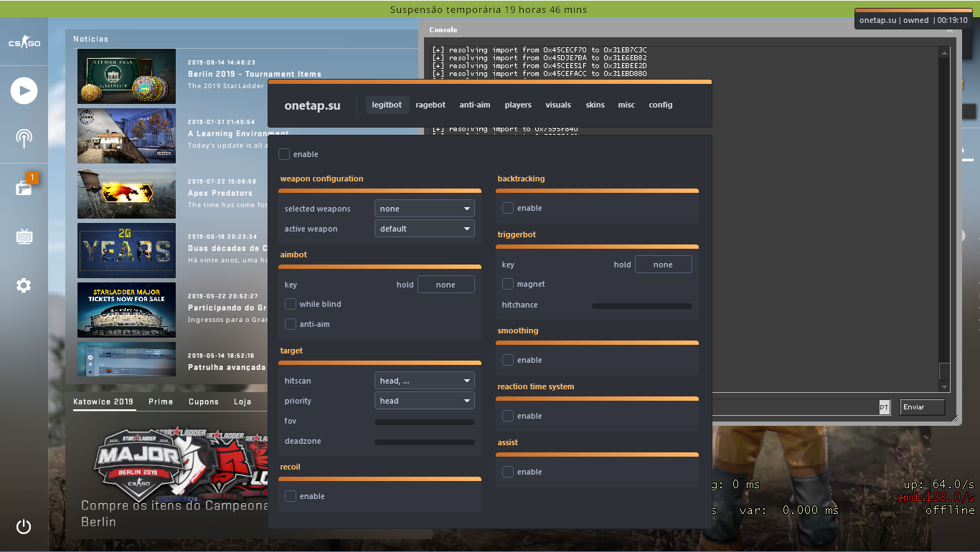Open 20 Years news thumbnail
The height and width of the screenshot is (552, 980).
pos(126,250)
